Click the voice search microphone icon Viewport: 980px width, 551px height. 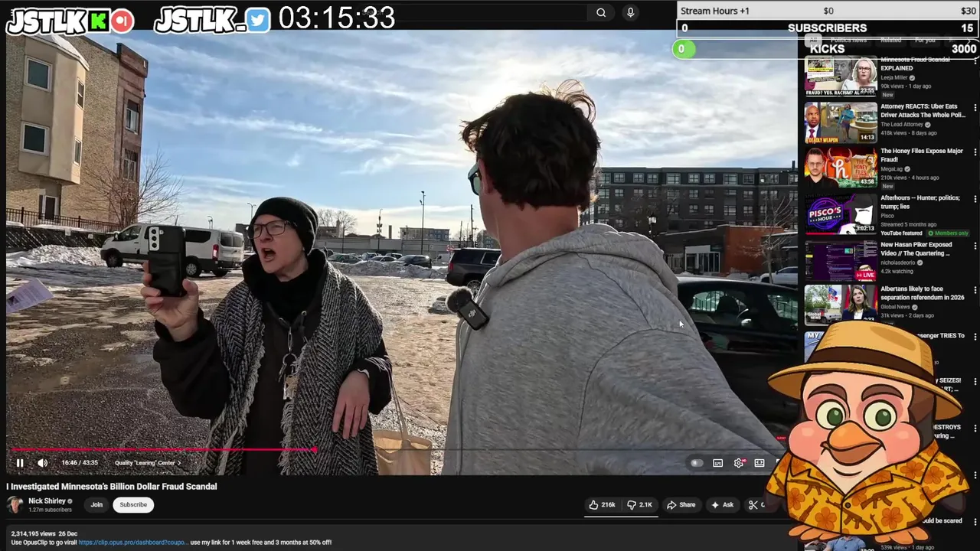click(630, 12)
